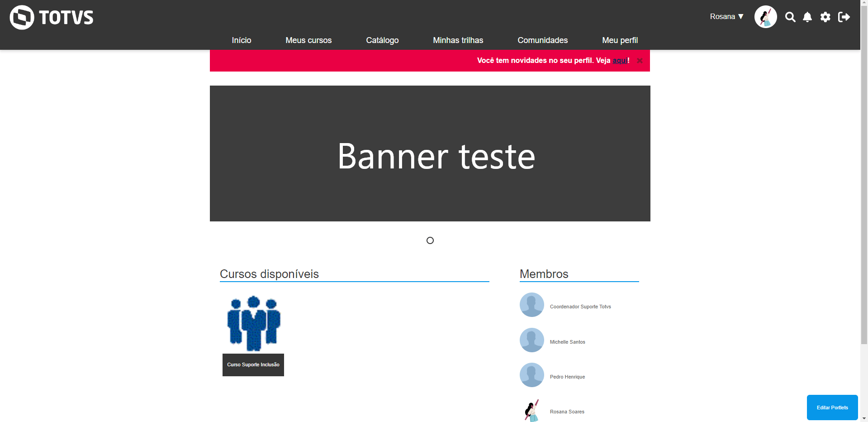Go to Início menu item
This screenshot has height=422, width=868.
pyautogui.click(x=242, y=40)
